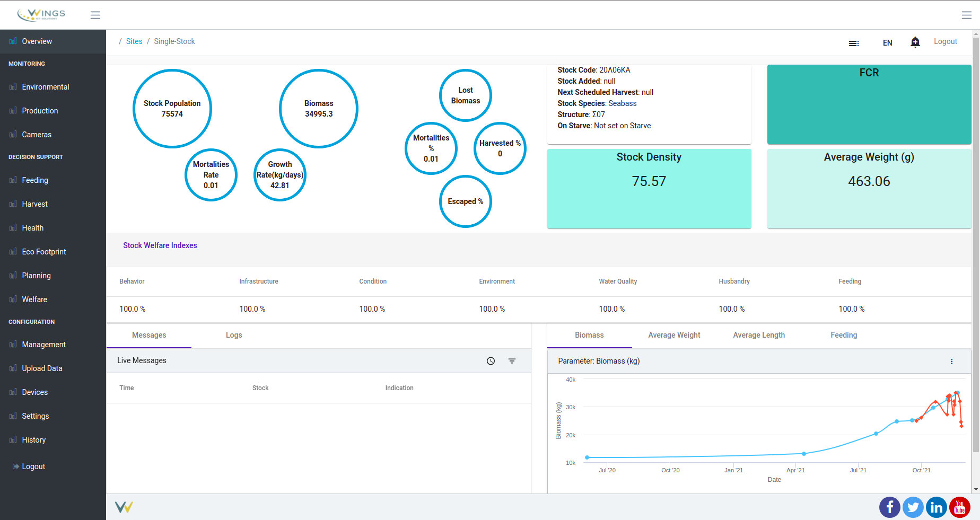Open the list options icon beside EN
Image resolution: width=980 pixels, height=520 pixels.
(854, 43)
